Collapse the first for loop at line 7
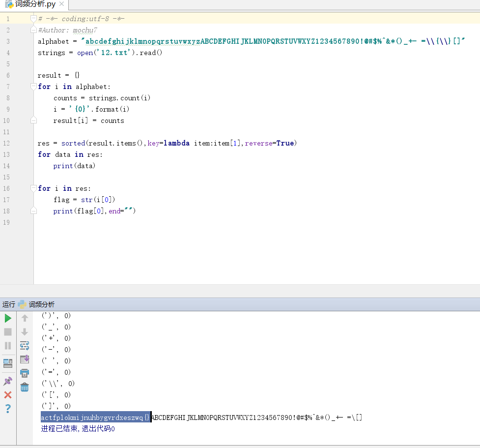Screen dimensions: 480x448 (33, 87)
